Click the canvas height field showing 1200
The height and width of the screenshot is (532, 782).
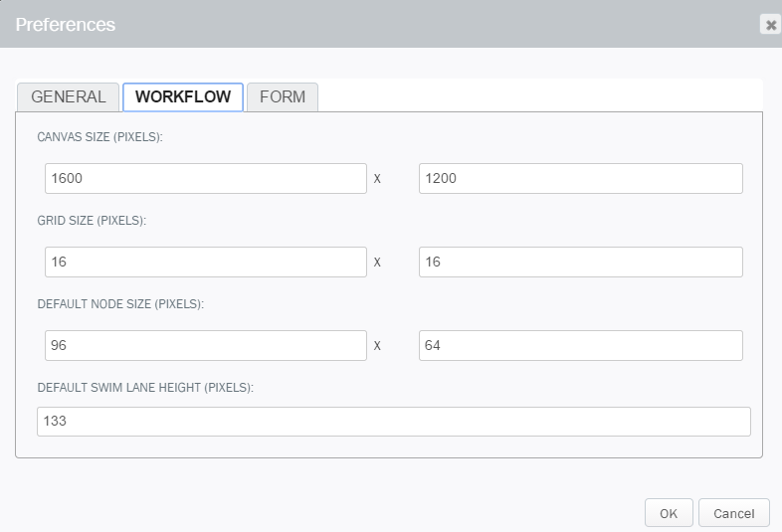(x=580, y=179)
